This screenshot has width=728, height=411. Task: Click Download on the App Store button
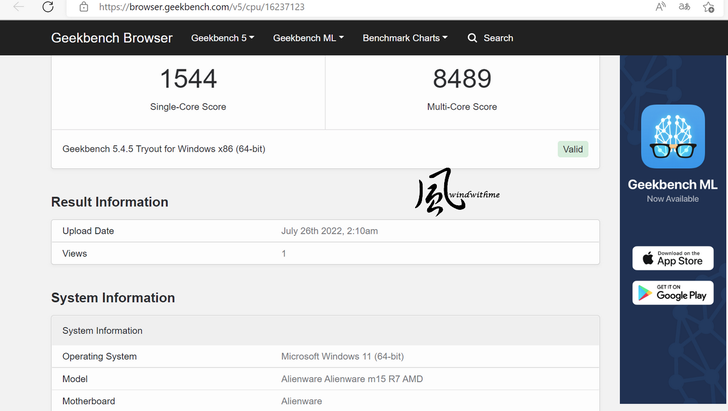[x=673, y=258]
